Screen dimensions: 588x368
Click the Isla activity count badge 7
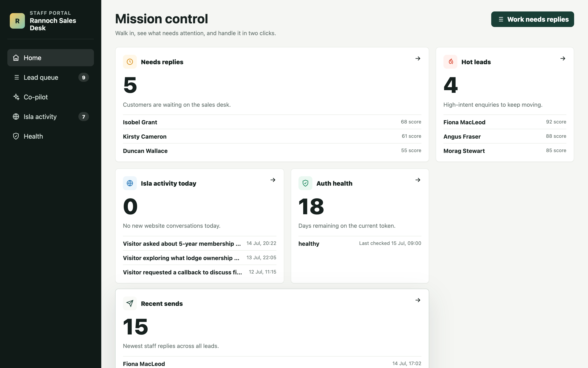[84, 117]
